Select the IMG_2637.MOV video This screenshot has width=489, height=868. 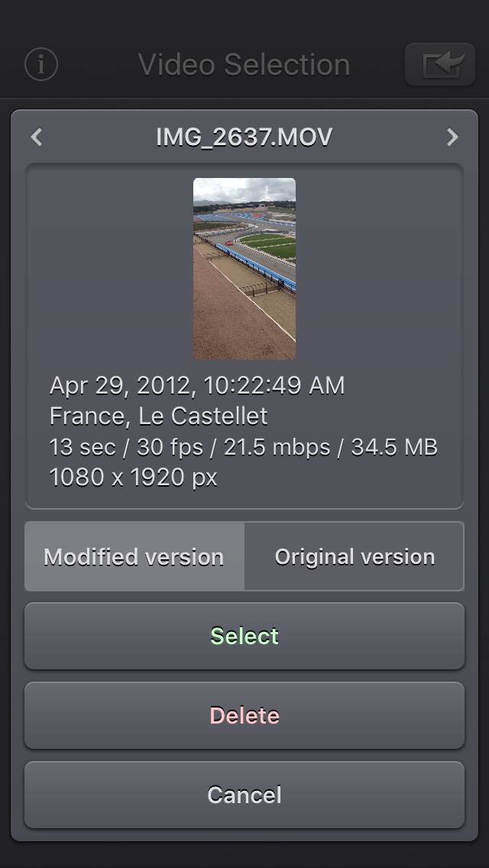click(244, 636)
